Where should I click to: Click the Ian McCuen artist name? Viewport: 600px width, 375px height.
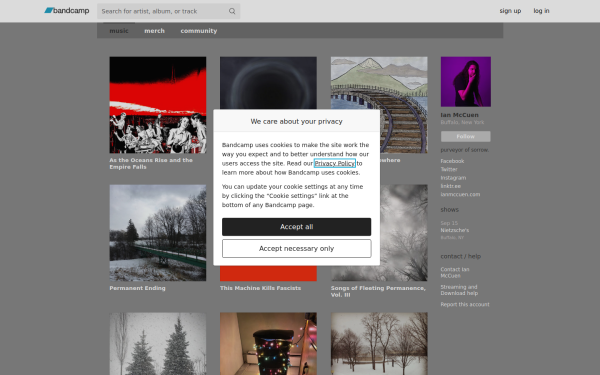(459, 115)
